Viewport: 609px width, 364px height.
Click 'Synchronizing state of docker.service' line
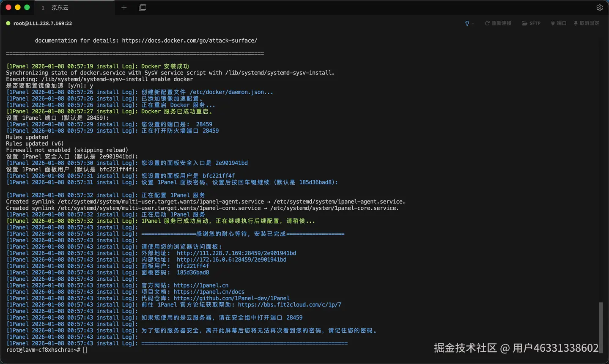170,73
